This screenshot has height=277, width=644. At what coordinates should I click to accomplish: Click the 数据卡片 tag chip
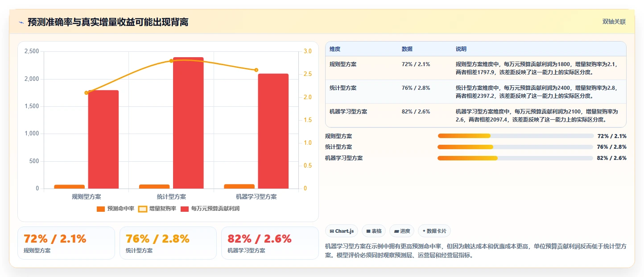coord(434,231)
